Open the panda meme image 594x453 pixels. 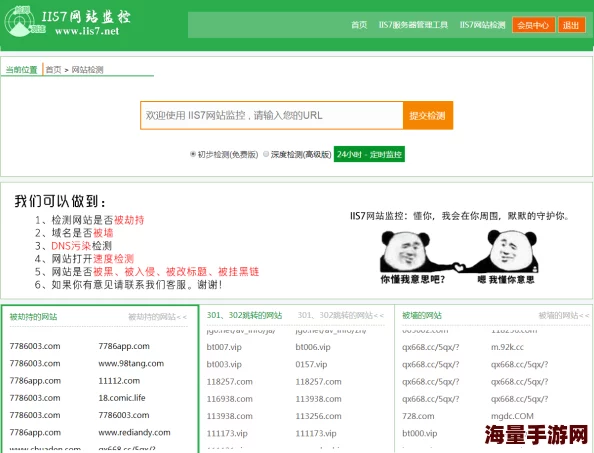(x=459, y=258)
